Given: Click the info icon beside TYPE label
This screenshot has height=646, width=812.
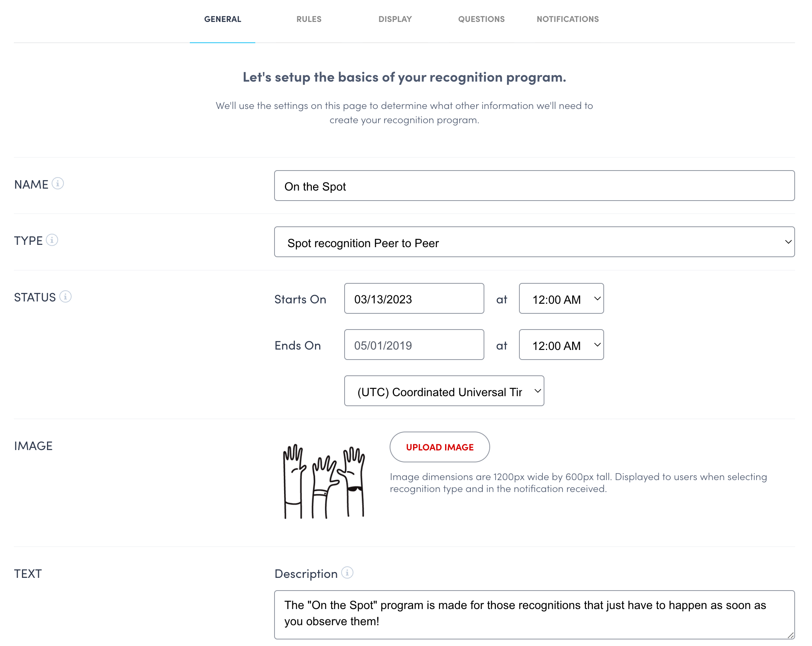Looking at the screenshot, I should click(52, 240).
